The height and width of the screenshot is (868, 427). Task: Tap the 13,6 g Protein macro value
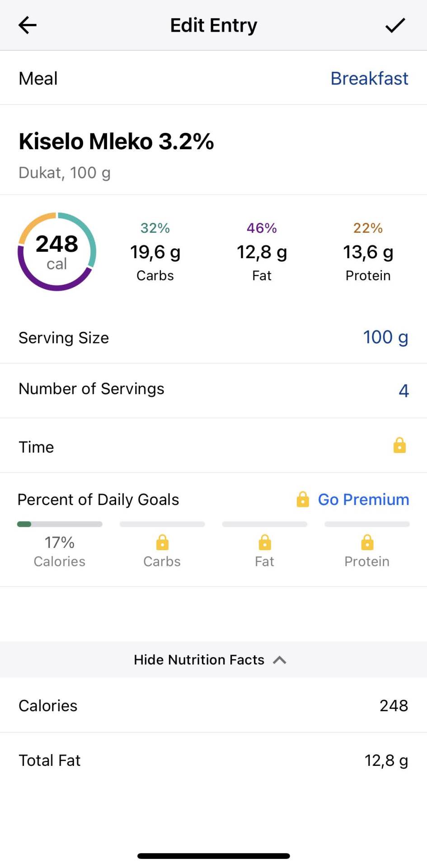click(x=368, y=252)
